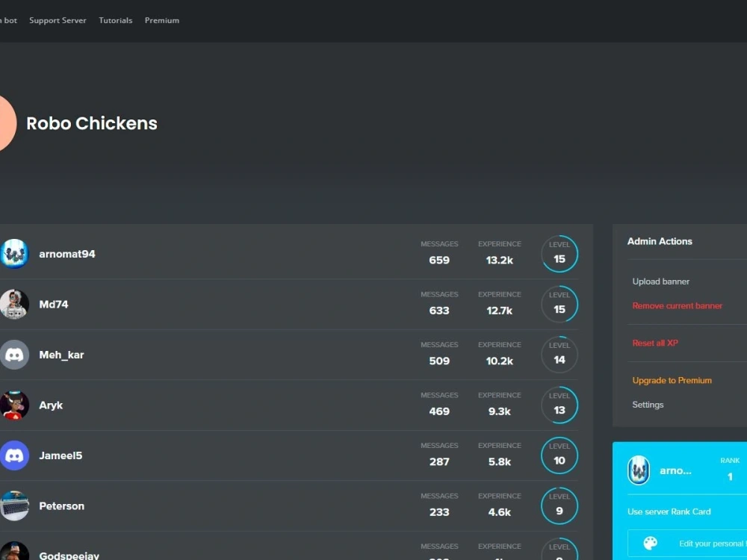Image resolution: width=747 pixels, height=560 pixels.
Task: Click the 233 messages count
Action: click(x=439, y=512)
